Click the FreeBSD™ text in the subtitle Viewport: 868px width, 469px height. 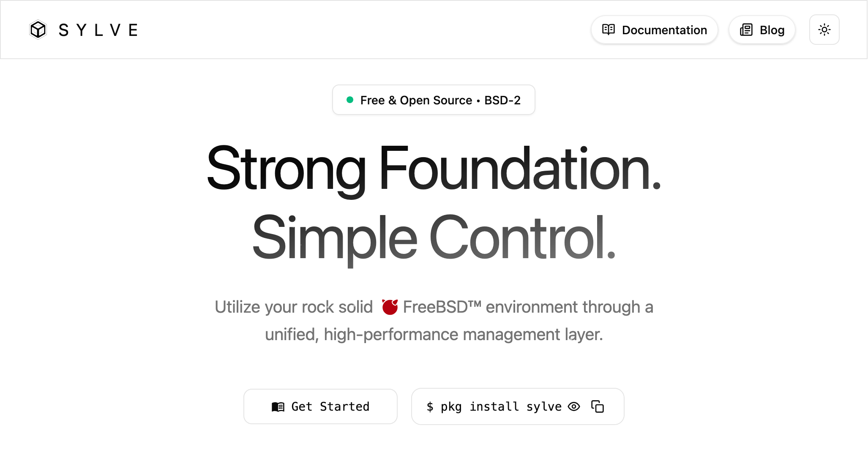point(442,307)
